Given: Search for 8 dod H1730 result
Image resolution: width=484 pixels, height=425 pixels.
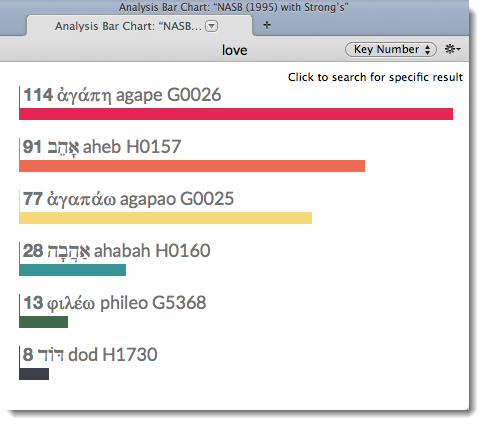Looking at the screenshot, I should [x=90, y=355].
